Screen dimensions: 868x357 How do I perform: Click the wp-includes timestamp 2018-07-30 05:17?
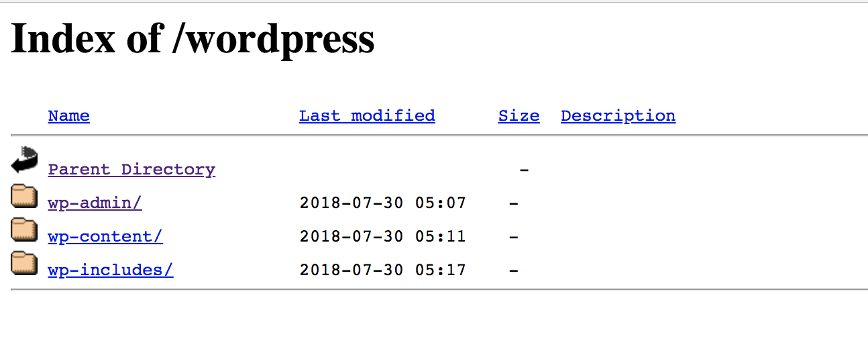[382, 270]
